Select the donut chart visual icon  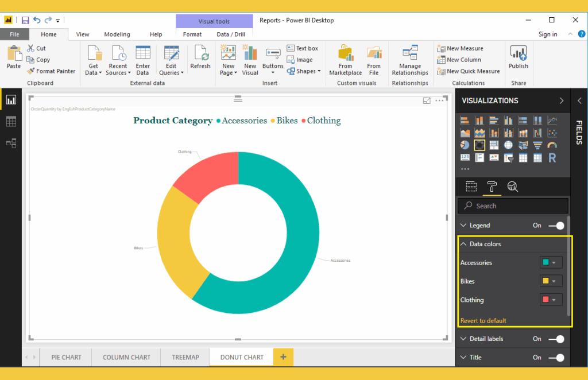tap(479, 145)
